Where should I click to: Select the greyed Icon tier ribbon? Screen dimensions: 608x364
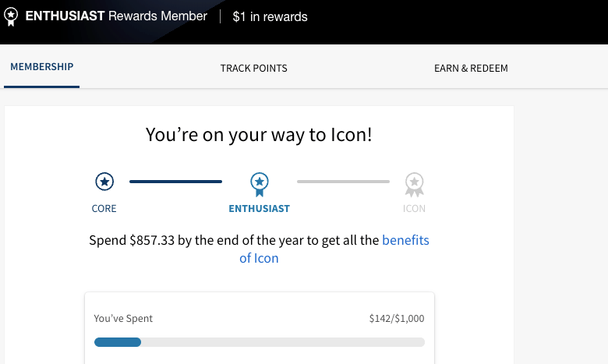point(414,185)
